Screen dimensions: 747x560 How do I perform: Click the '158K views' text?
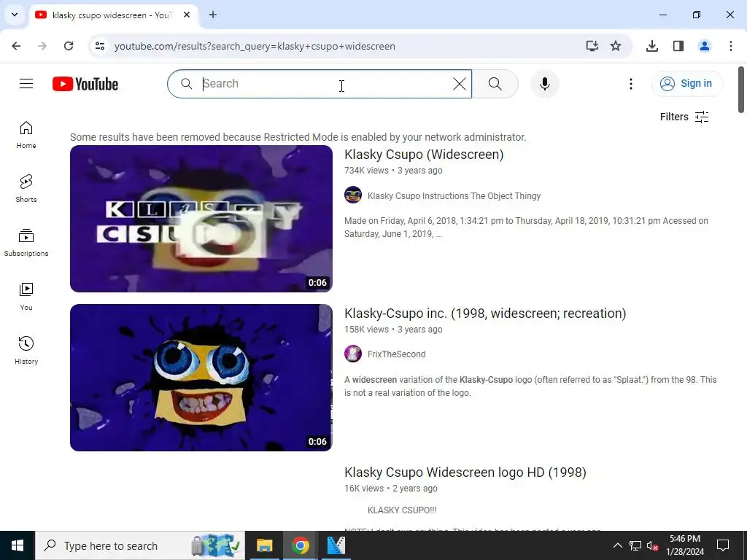(366, 330)
